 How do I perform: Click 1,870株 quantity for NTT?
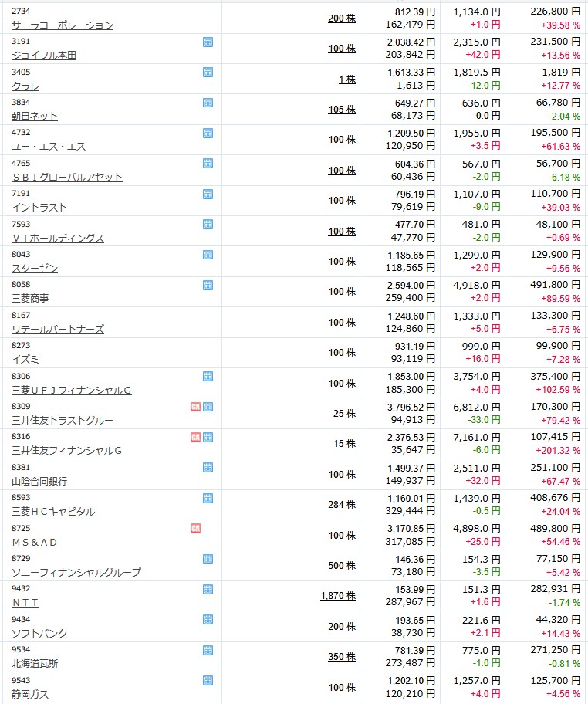(338, 596)
